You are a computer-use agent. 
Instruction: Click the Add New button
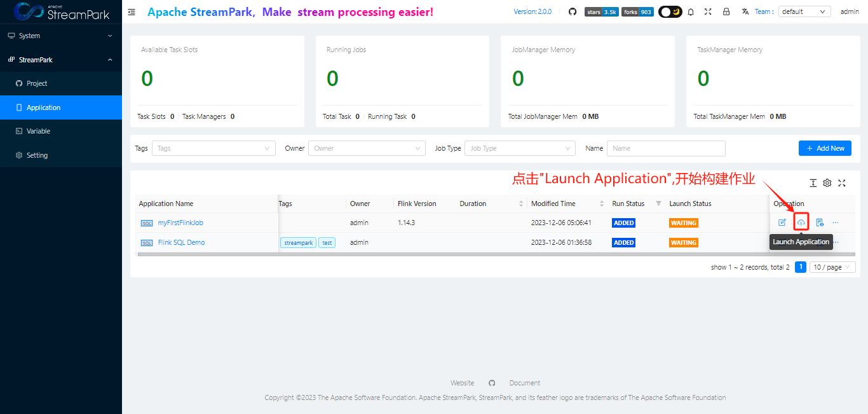(825, 148)
